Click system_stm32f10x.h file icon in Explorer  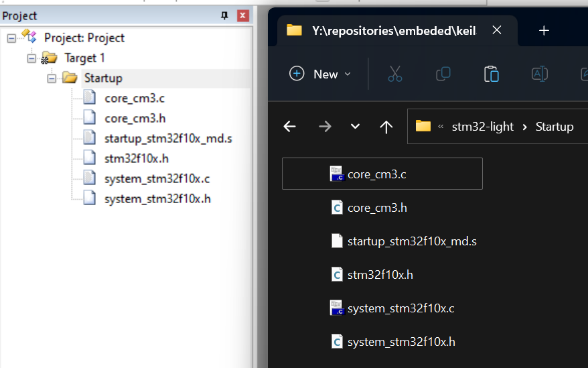click(337, 341)
